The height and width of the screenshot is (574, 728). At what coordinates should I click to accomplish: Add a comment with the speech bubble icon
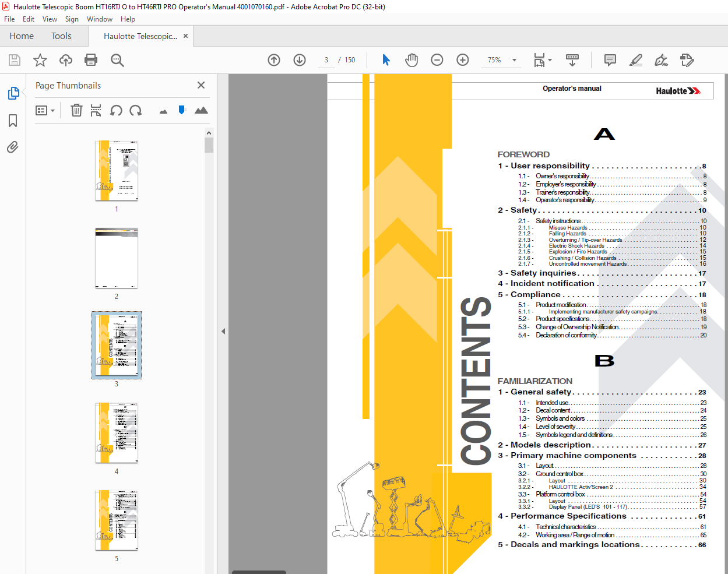[610, 60]
